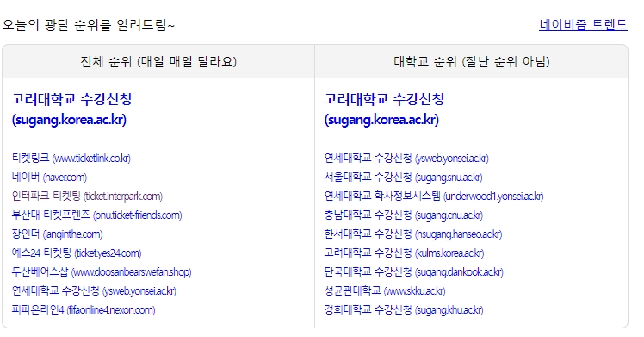Open 경희대학교 수강신청 link
This screenshot has height=337, width=644.
pos(404,309)
